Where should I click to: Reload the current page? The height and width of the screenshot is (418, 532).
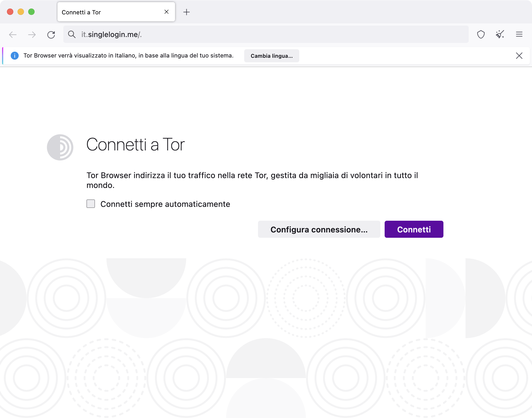point(51,35)
